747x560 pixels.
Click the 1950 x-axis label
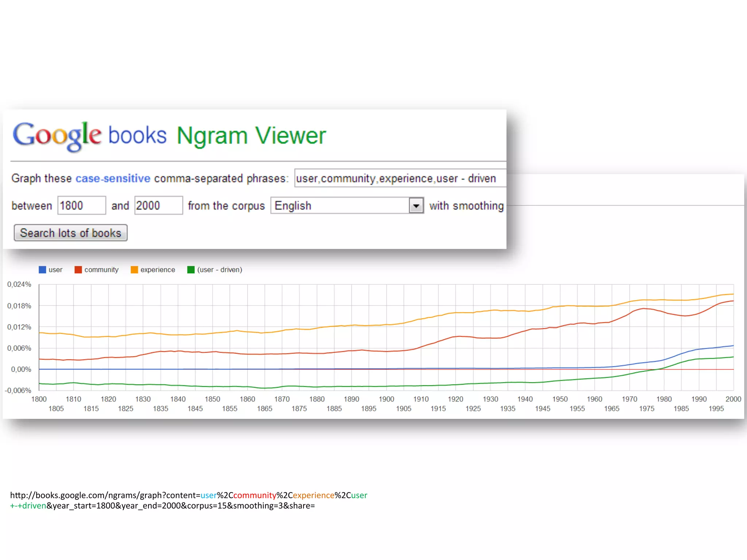560,399
